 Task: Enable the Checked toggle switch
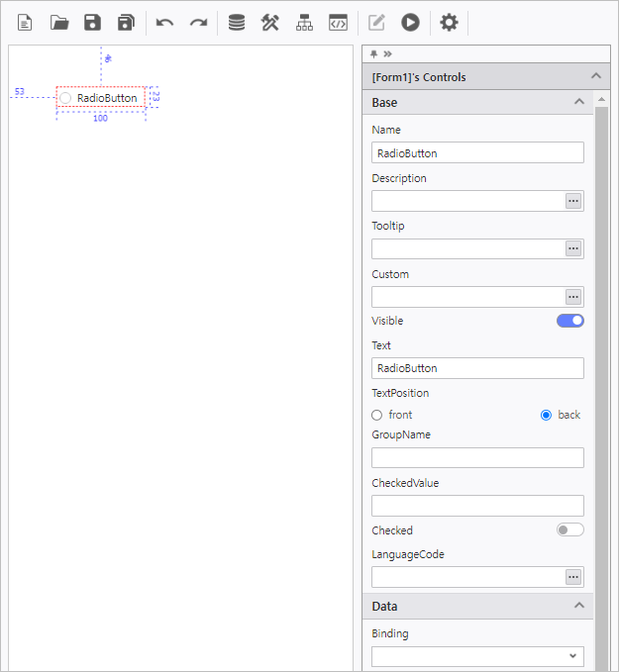570,530
